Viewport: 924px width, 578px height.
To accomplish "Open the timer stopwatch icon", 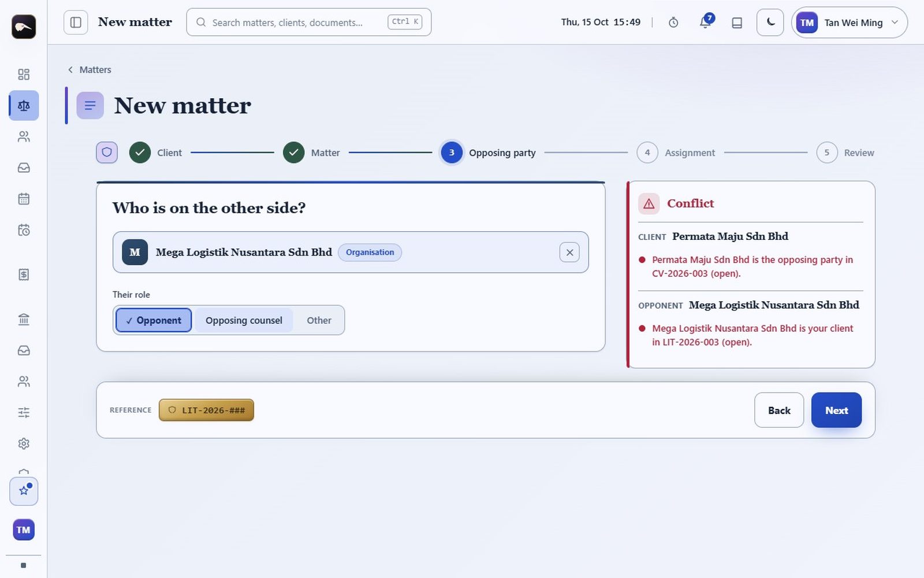I will click(x=673, y=23).
